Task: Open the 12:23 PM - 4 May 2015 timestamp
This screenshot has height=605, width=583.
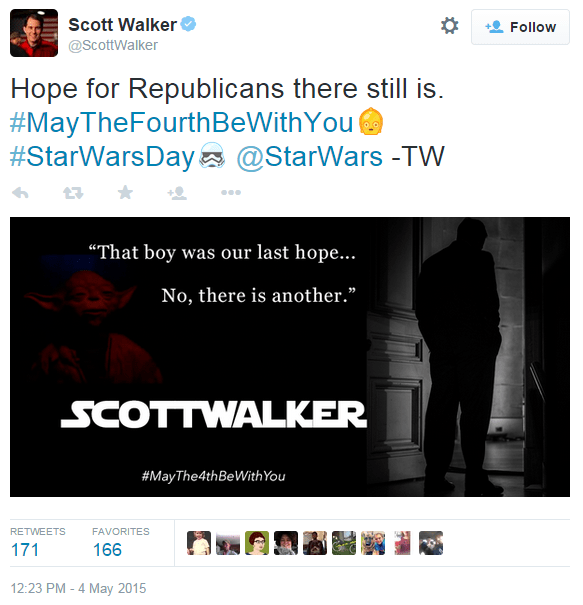Action: (x=78, y=588)
